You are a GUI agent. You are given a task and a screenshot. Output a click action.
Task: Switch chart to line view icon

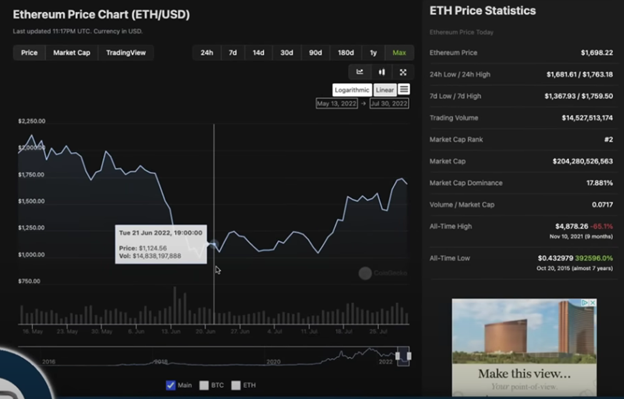tap(360, 72)
